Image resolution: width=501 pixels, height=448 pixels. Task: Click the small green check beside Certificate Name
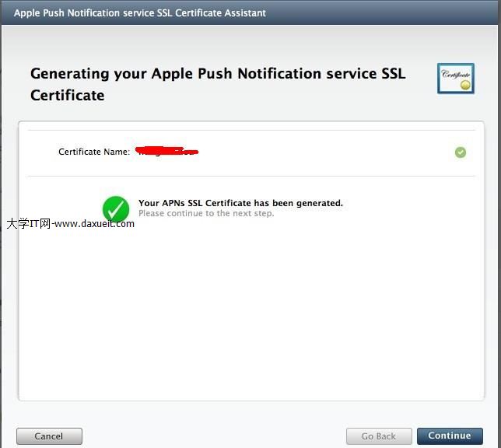pyautogui.click(x=460, y=152)
